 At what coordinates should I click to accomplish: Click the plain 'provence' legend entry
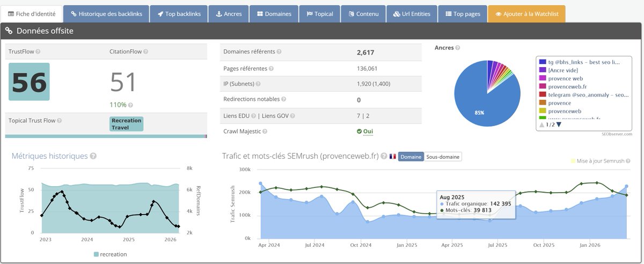point(560,102)
